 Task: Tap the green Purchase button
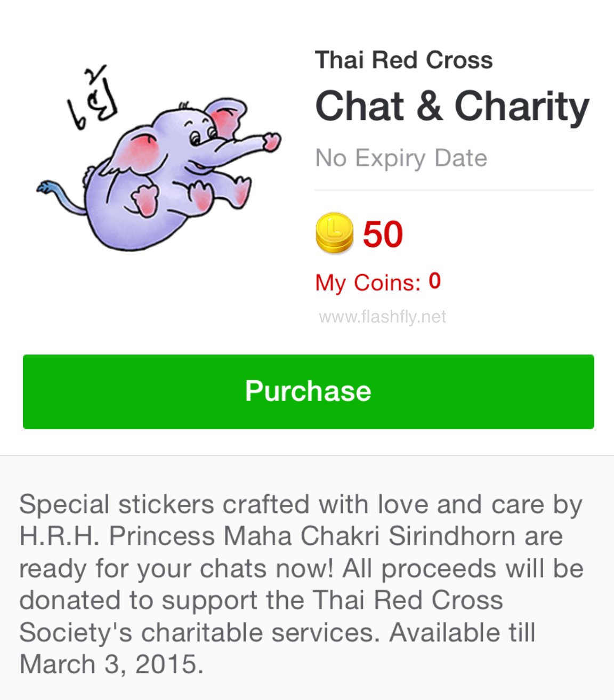(308, 391)
